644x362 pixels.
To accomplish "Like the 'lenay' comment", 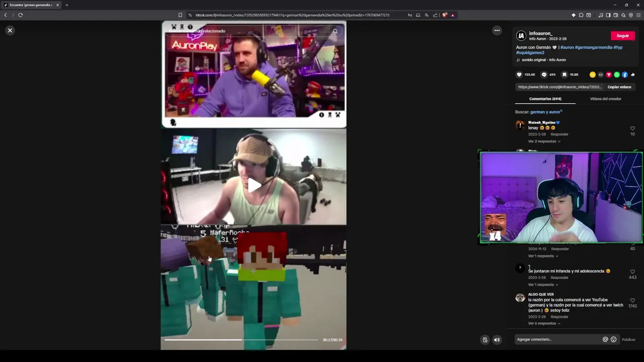I will pyautogui.click(x=632, y=129).
